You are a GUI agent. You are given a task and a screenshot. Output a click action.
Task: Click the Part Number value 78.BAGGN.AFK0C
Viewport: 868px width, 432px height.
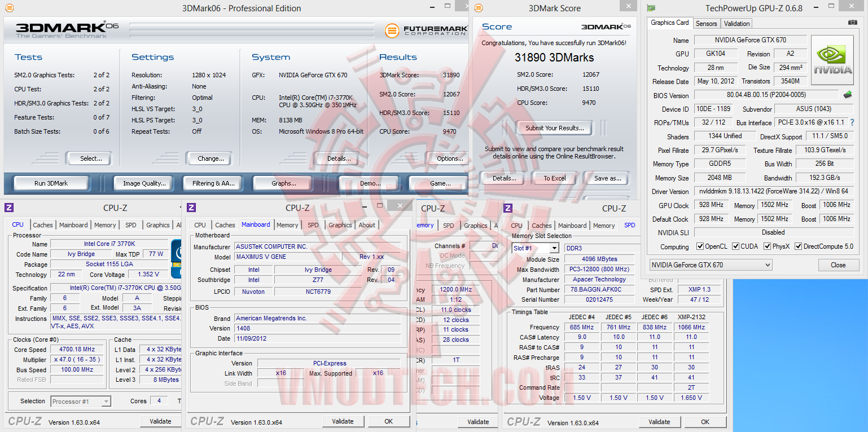599,290
